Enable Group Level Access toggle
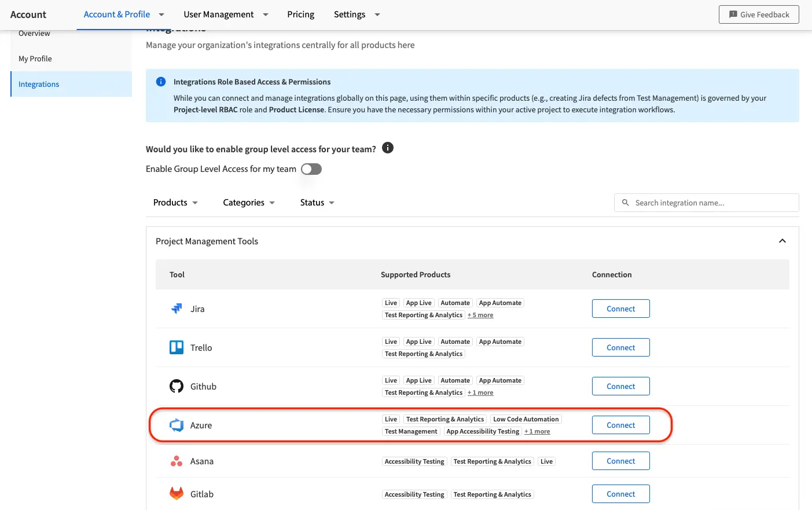 coord(311,169)
